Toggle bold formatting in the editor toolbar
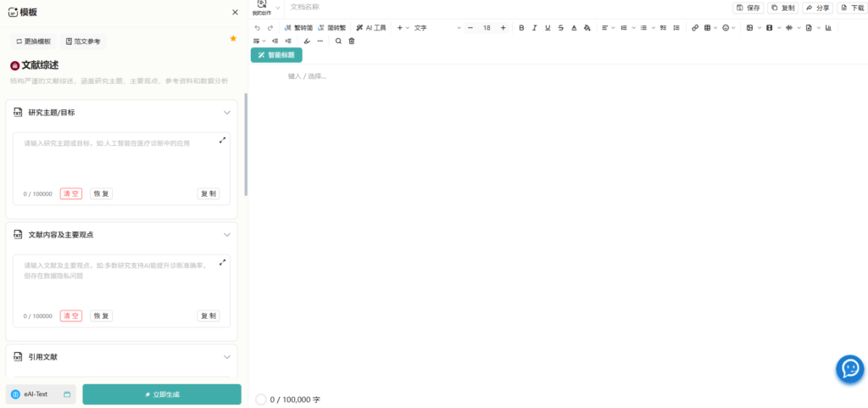The image size is (868, 408). (x=521, y=28)
